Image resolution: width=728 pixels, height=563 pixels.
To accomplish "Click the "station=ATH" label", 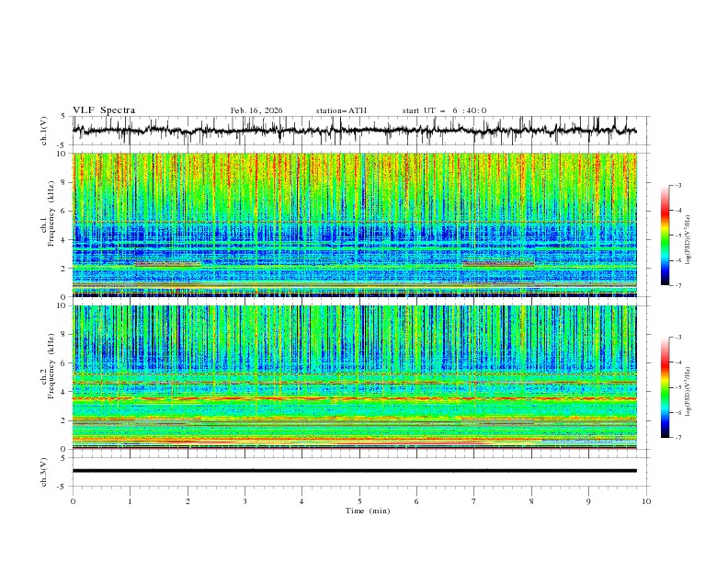I will pyautogui.click(x=341, y=110).
